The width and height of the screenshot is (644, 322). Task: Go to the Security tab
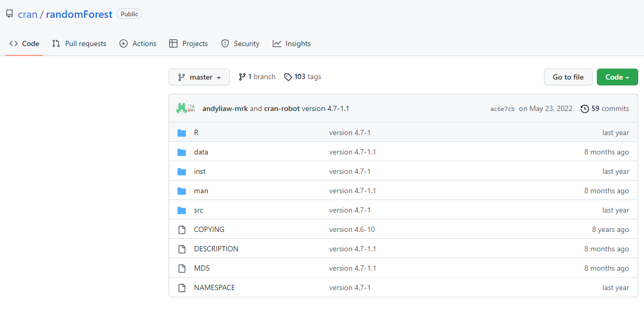(240, 44)
